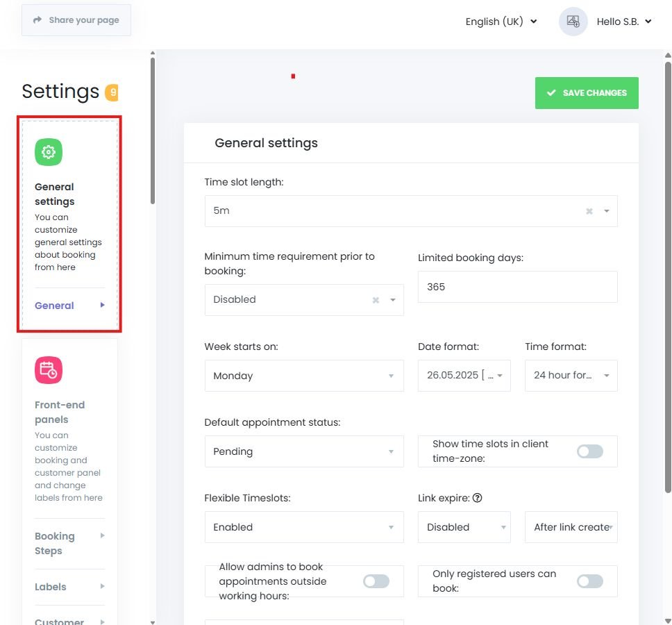Click the green General settings gear icon
The image size is (672, 625).
coord(49,152)
